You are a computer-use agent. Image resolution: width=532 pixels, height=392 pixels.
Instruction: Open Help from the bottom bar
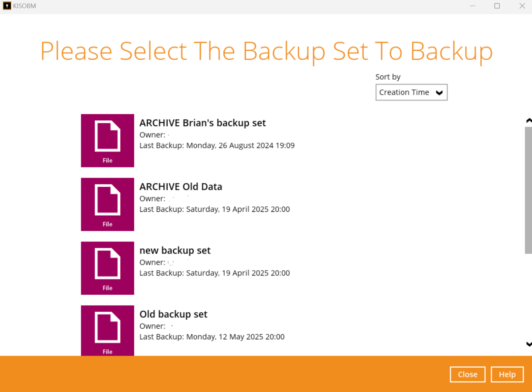(507, 374)
